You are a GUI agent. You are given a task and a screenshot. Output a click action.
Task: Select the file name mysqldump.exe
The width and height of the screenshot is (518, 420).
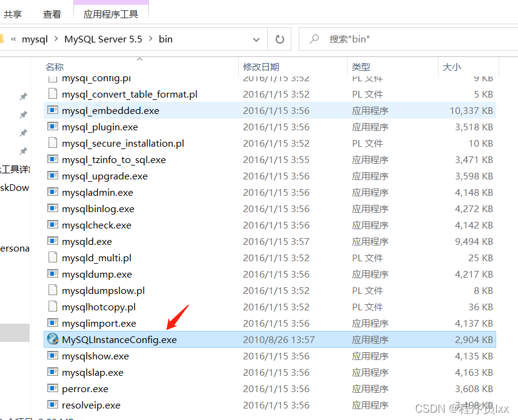[97, 275]
